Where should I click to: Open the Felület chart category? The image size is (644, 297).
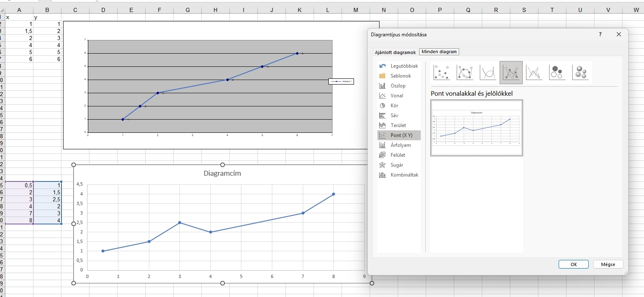399,155
